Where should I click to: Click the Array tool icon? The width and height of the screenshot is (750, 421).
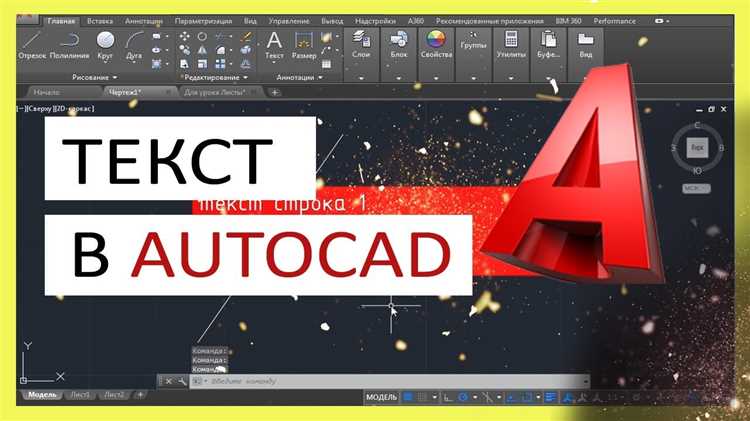coord(221,64)
